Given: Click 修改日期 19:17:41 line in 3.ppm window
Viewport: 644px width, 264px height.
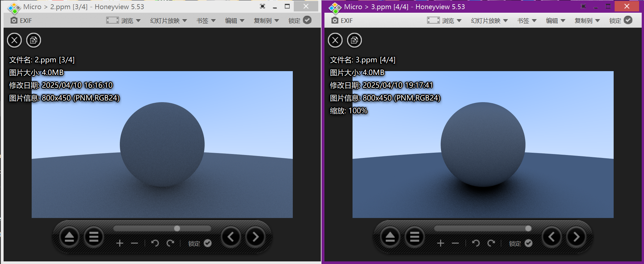Looking at the screenshot, I should pos(382,85).
